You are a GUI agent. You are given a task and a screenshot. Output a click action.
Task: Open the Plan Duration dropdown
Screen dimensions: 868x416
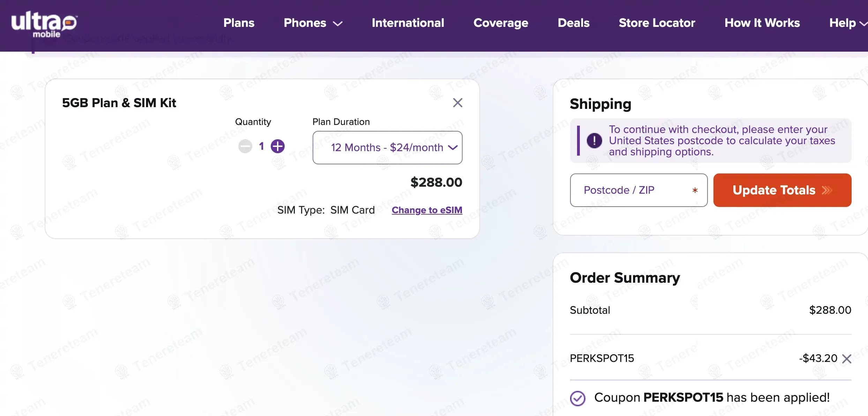(x=387, y=148)
